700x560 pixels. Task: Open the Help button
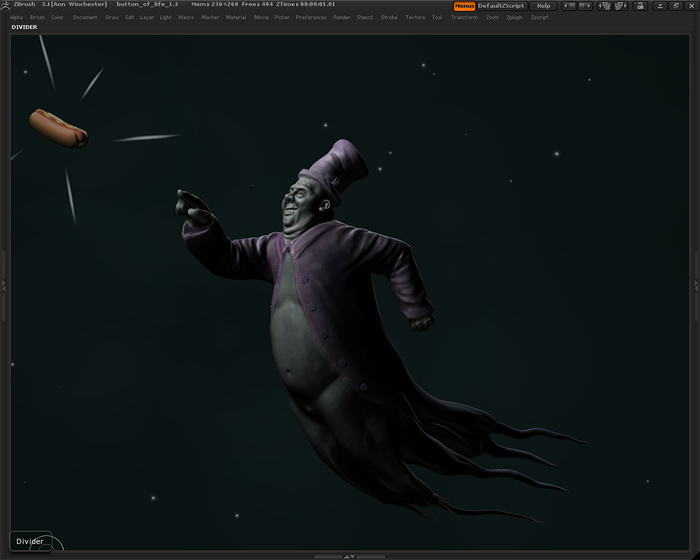(x=543, y=6)
